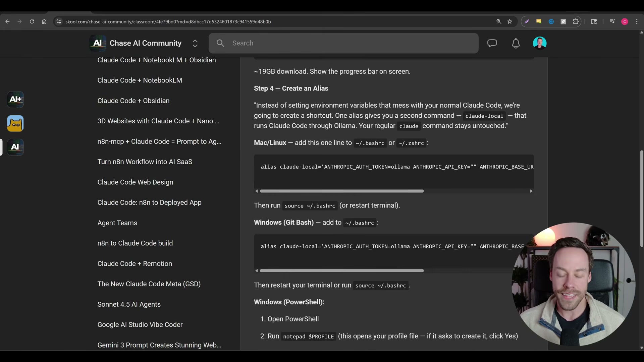644x362 pixels.
Task: Open Claude Code + Obsidian lesson
Action: 133,101
